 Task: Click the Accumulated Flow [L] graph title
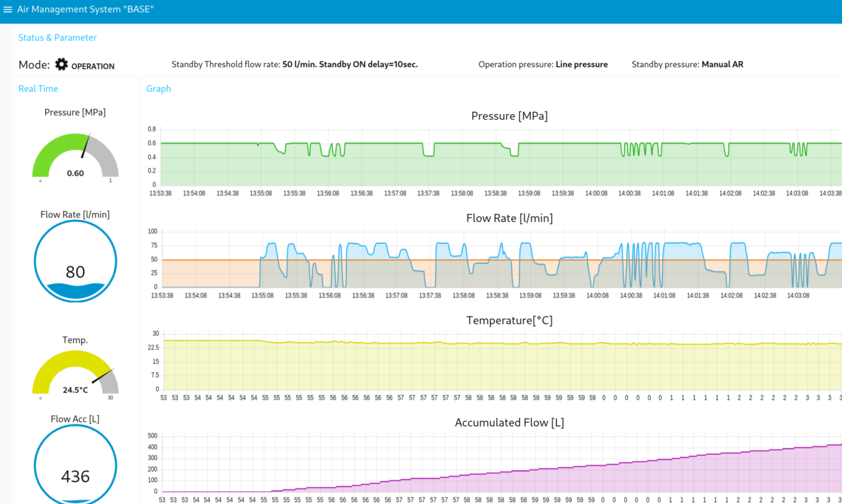click(509, 422)
